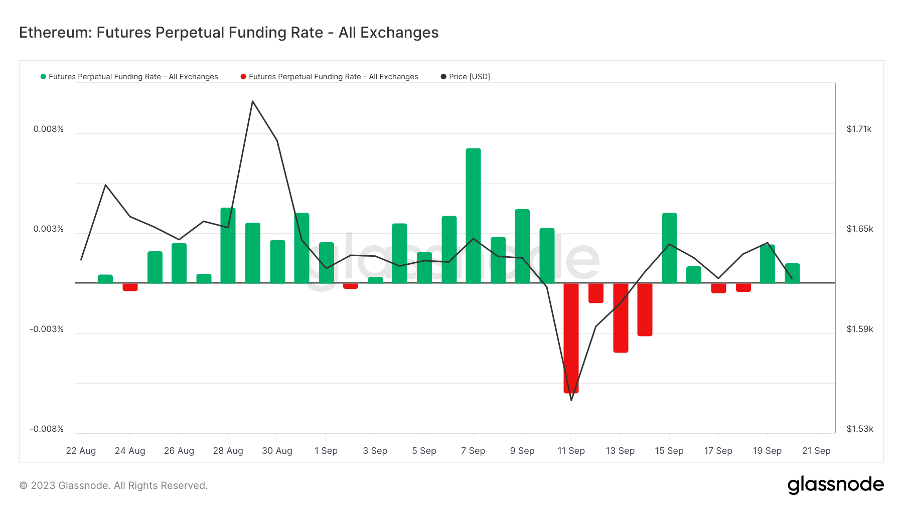Click the $1.71k price axis label
The width and height of the screenshot is (904, 508).
click(860, 129)
